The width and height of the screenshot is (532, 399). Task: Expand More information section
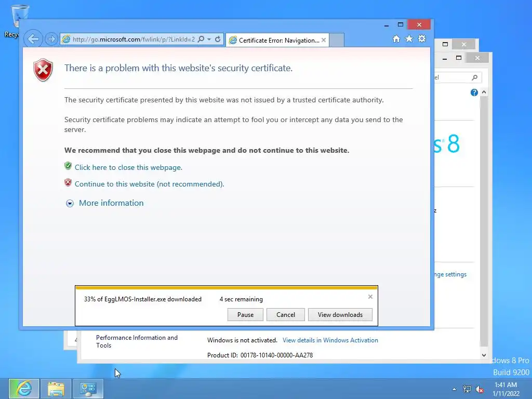tap(70, 203)
